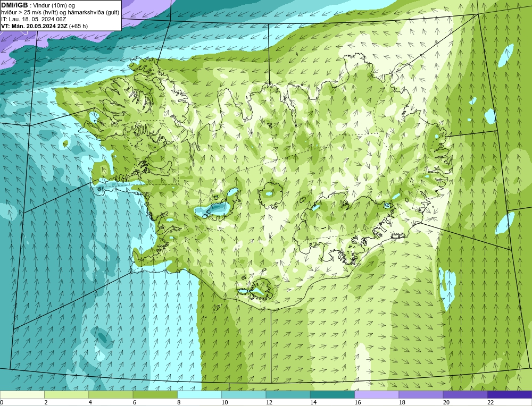Select the 4–6 m/s green legend swatch

(x=111, y=394)
